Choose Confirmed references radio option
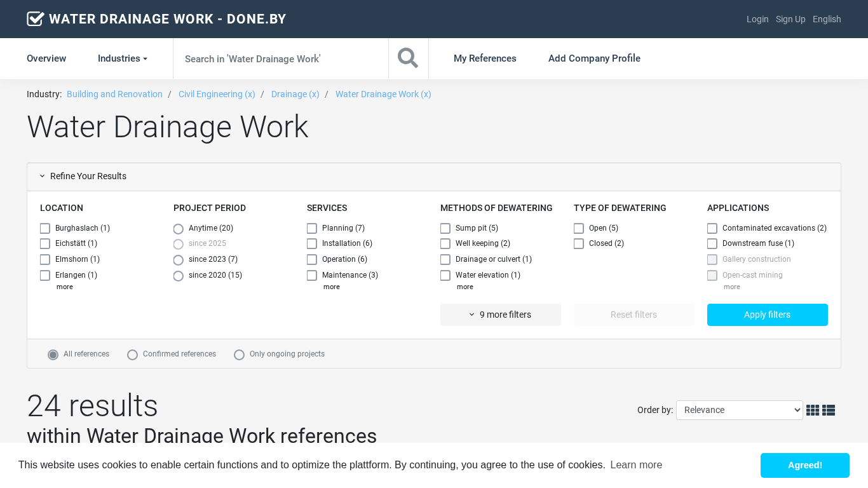868x488 pixels. tap(133, 355)
